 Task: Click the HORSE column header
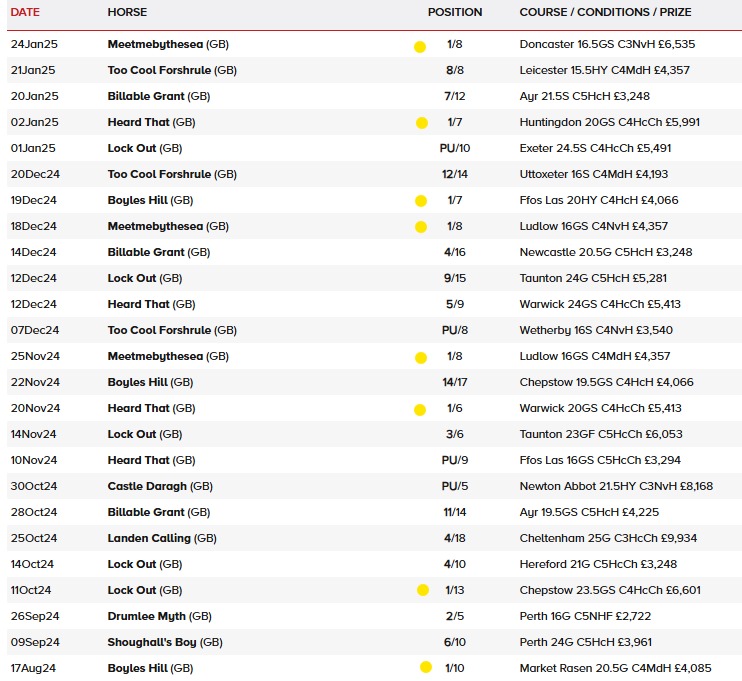coord(127,12)
